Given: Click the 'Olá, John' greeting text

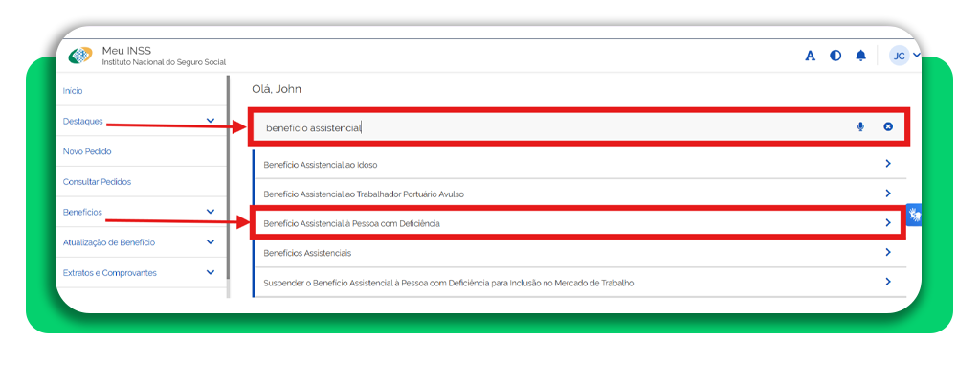Looking at the screenshot, I should (277, 89).
